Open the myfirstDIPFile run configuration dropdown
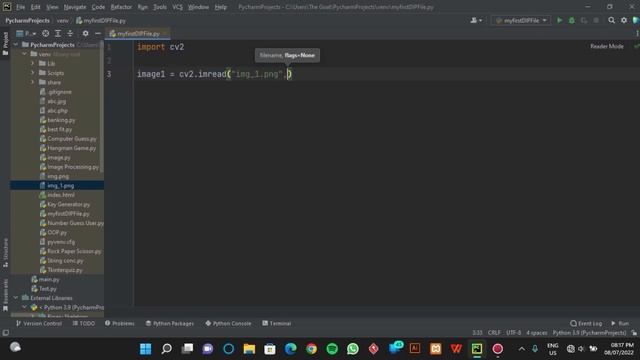Screen dimensions: 640x360 pyautogui.click(x=521, y=20)
